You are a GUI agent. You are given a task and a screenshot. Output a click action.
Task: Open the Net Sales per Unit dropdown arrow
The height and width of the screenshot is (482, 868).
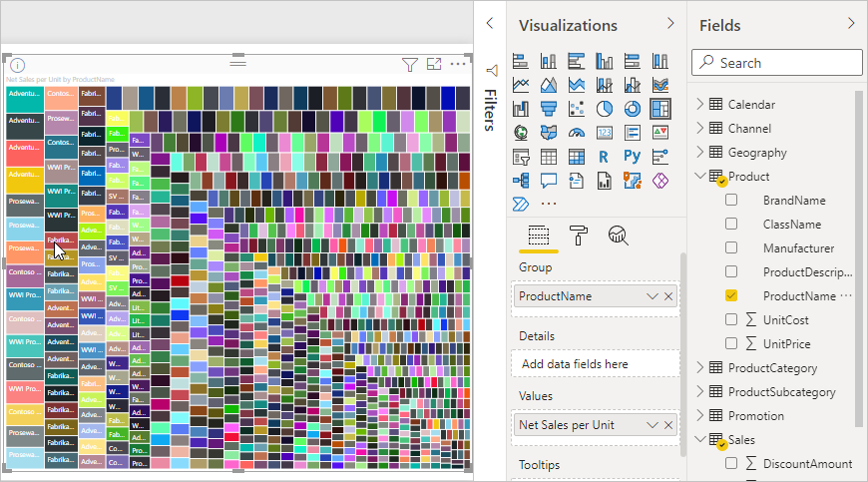pos(652,425)
